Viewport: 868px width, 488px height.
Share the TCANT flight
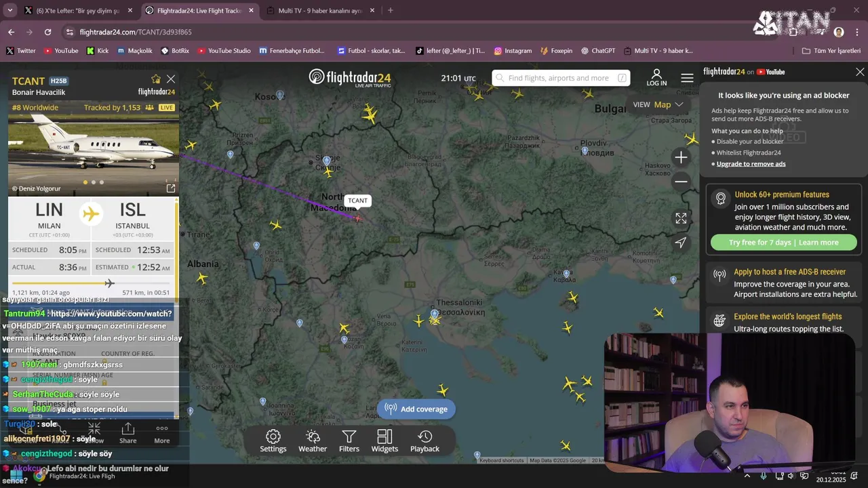click(x=128, y=434)
